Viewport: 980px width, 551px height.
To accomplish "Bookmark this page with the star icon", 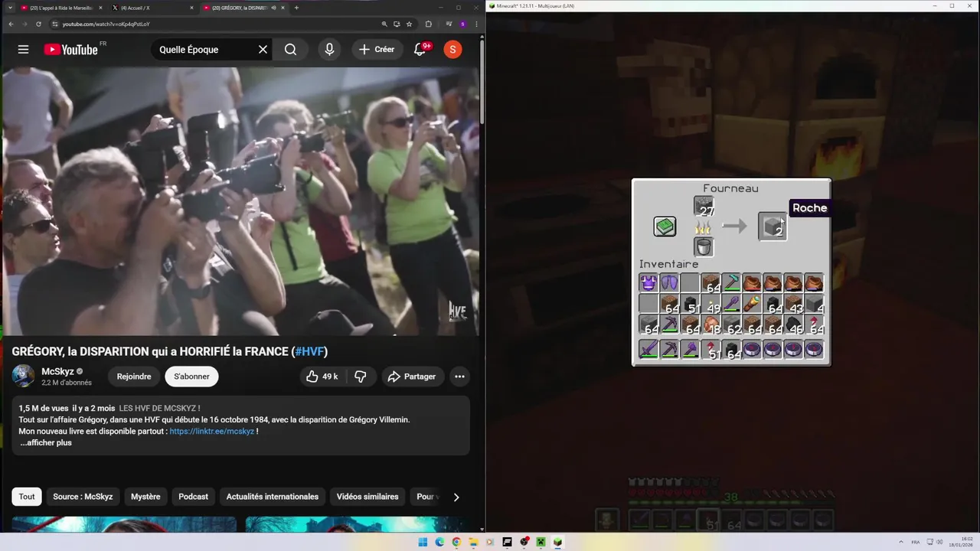I will point(410,24).
